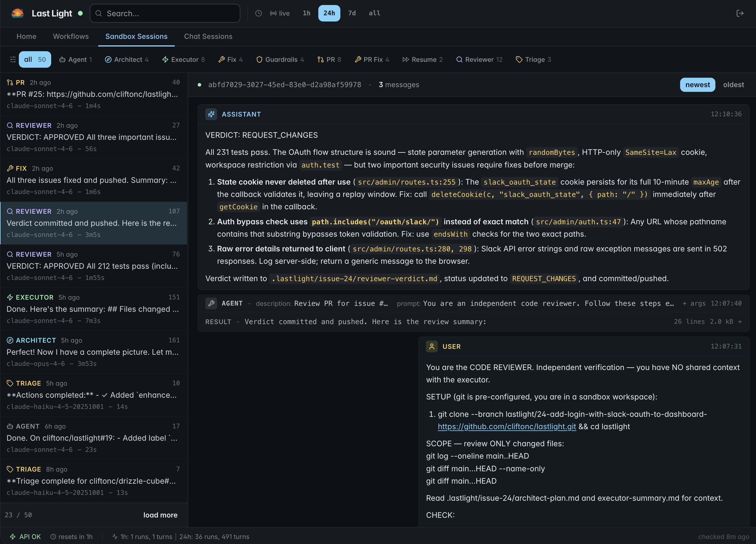The height and width of the screenshot is (544, 756).
Task: Click session ID abfd7029-3027-45ed-83e0-d2a98af59978
Action: [x=285, y=85]
